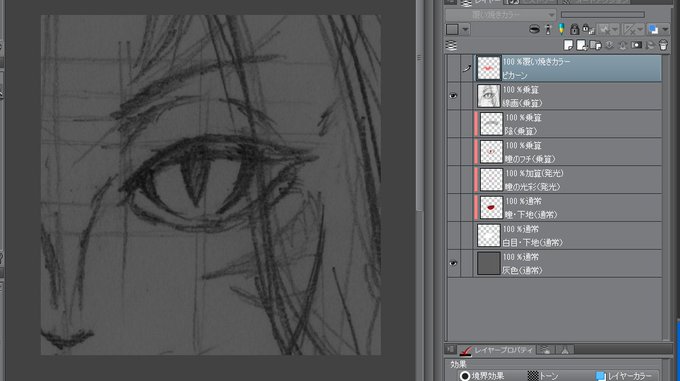Click the change layer color icon
This screenshot has height=381, width=680.
[x=653, y=29]
